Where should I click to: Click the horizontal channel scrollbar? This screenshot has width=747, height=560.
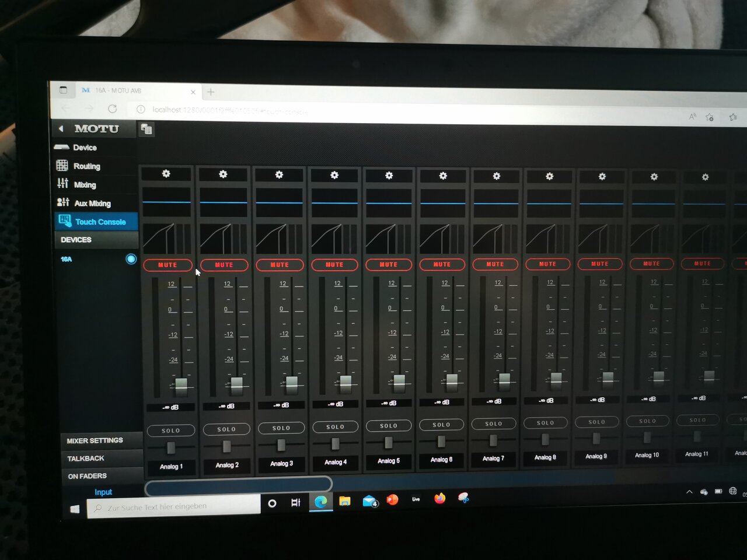pos(239,485)
